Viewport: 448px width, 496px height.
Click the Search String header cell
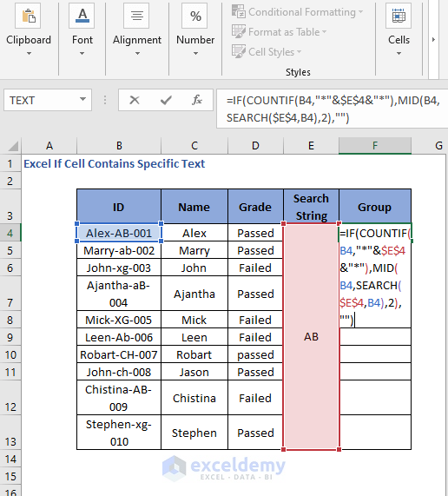coord(311,207)
